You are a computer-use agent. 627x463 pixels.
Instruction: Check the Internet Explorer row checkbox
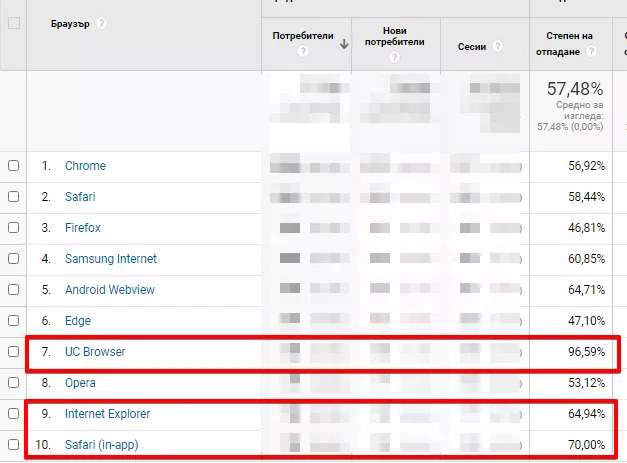(14, 413)
